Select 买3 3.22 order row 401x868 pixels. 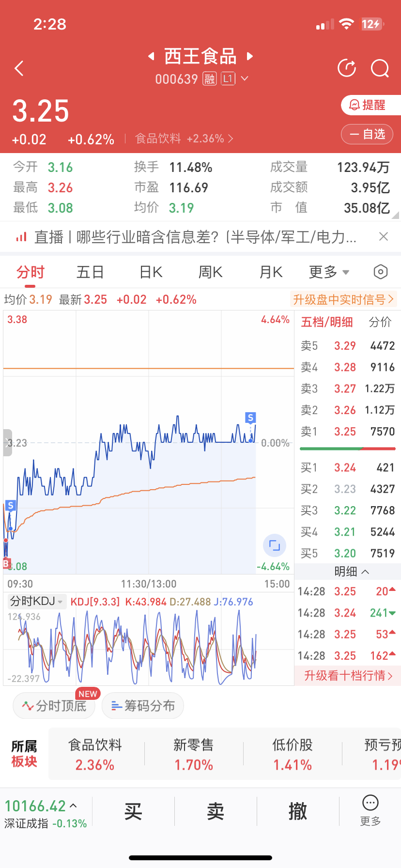tap(348, 511)
